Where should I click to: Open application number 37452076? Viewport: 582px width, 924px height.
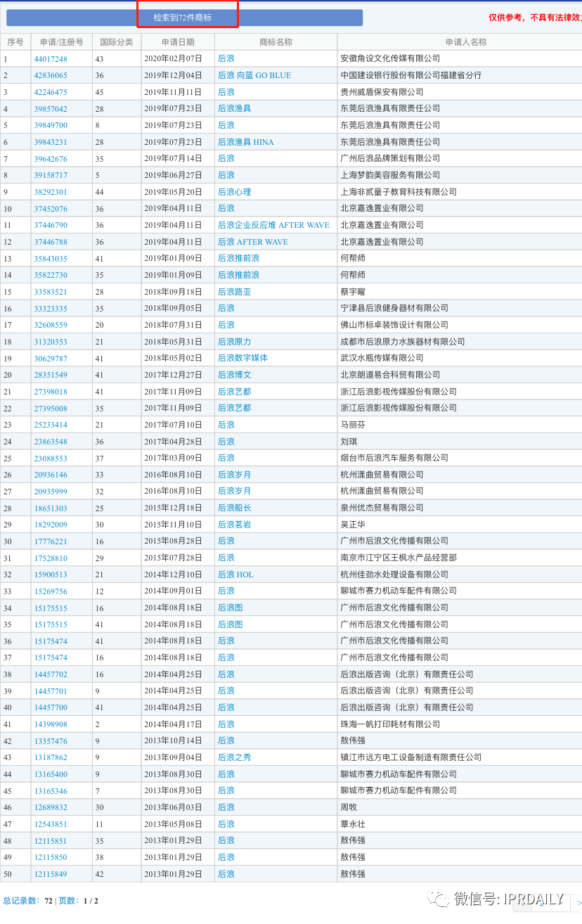point(51,209)
